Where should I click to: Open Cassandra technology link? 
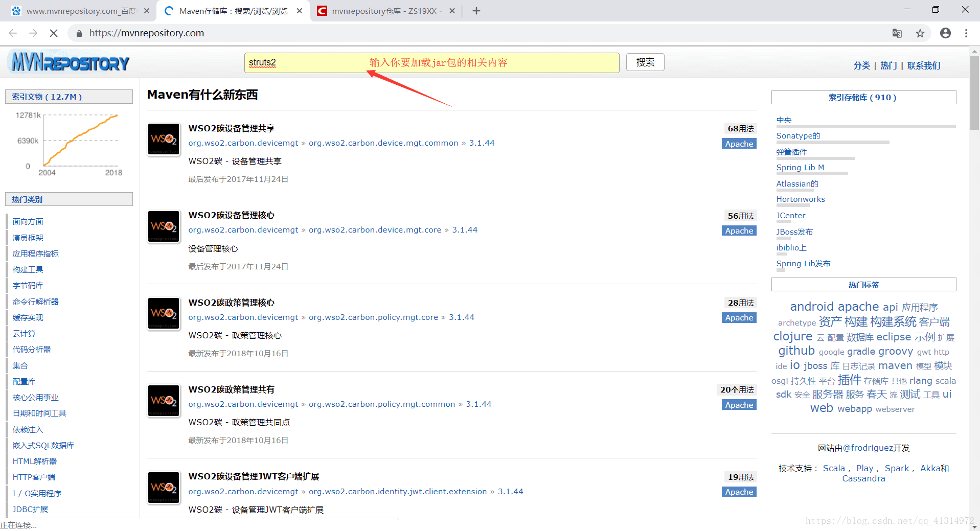coord(863,478)
